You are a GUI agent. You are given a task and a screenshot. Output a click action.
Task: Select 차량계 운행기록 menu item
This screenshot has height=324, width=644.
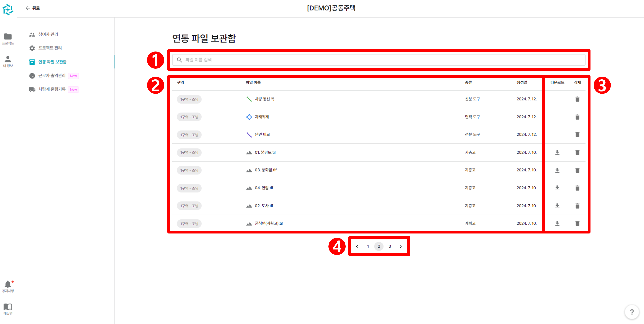pyautogui.click(x=52, y=89)
